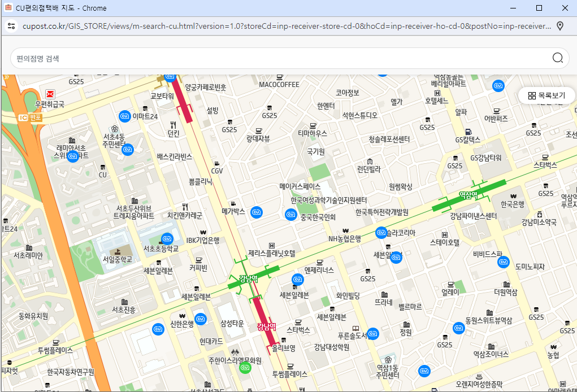Select CU marker above 동원스위트뷰역삼

[x=458, y=328]
